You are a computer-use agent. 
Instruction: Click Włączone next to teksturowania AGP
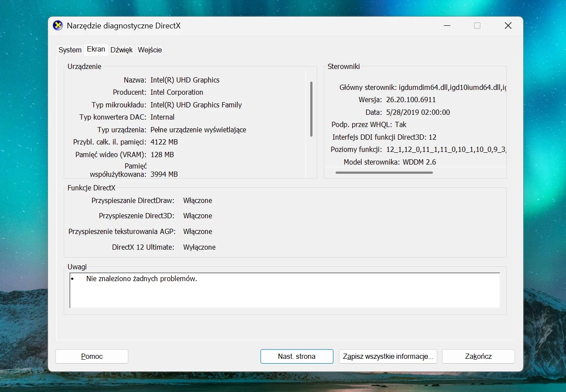(198, 231)
